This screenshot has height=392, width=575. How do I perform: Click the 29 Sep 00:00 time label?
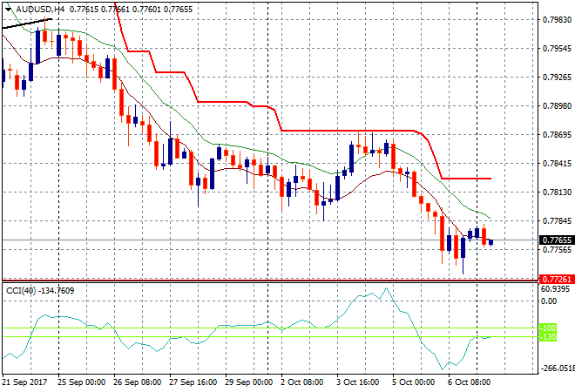tap(248, 382)
